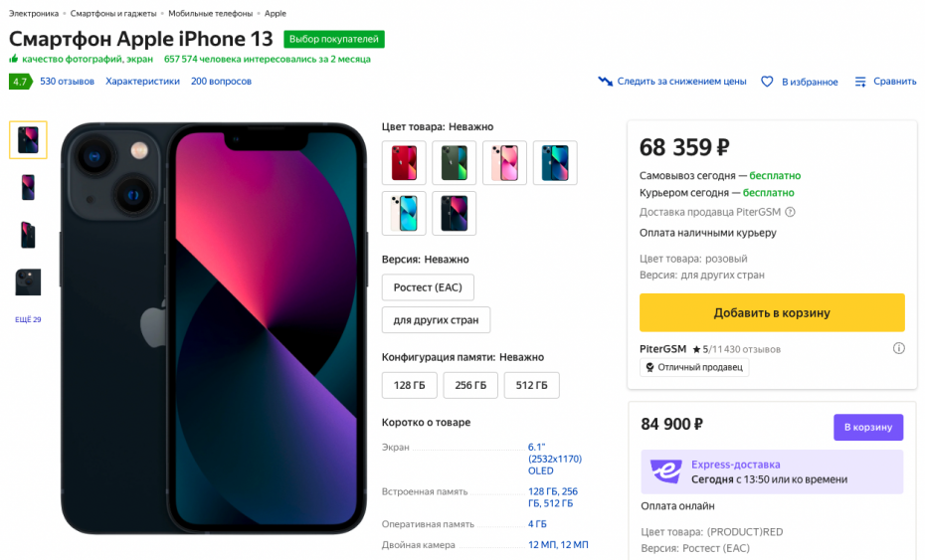Click the question icon next to seller delivery
The height and width of the screenshot is (560, 925).
pos(791,212)
